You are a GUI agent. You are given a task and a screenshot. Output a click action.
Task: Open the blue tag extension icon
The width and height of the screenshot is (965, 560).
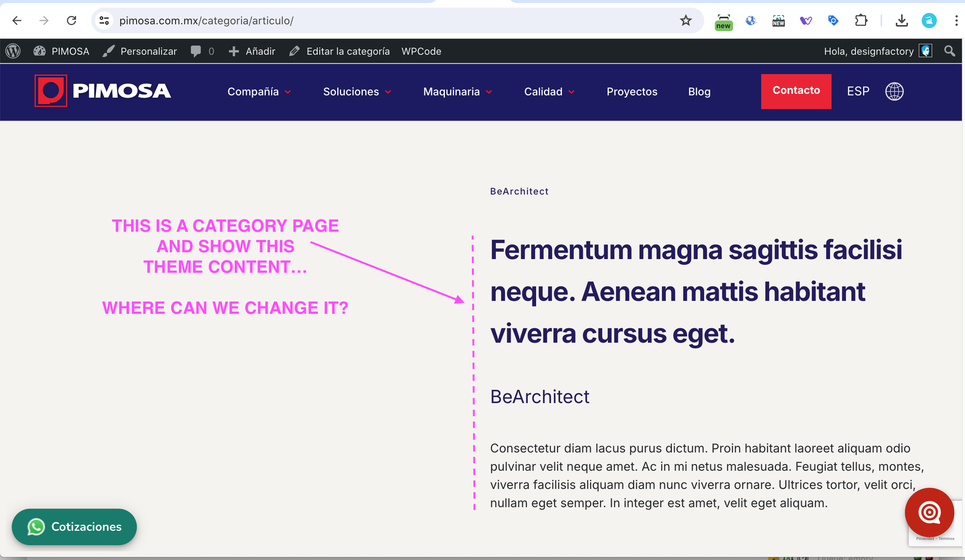833,21
